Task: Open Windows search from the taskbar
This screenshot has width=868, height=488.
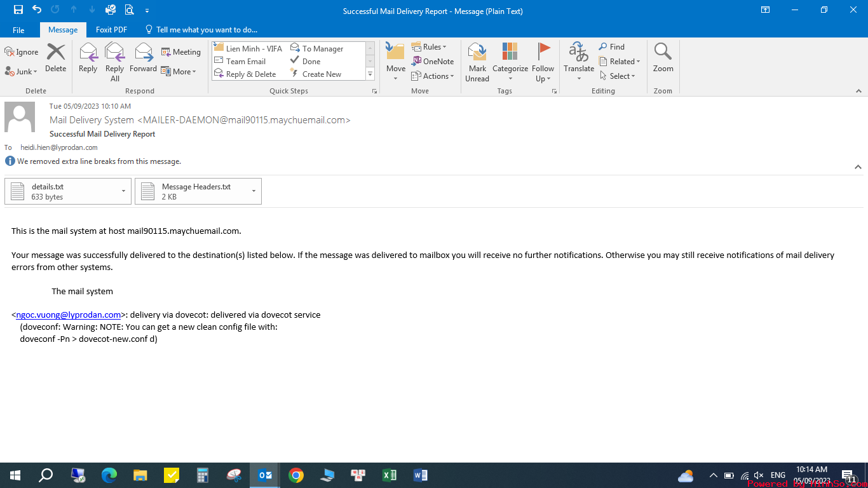Action: (46, 475)
